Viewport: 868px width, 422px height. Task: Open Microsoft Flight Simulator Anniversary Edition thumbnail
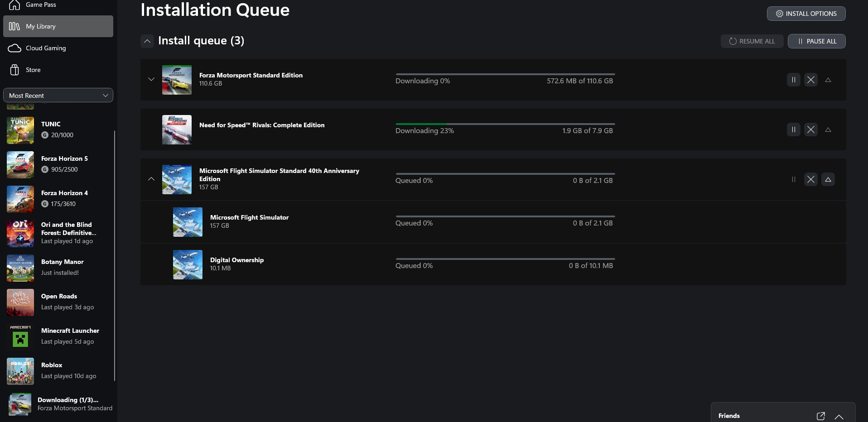[177, 179]
